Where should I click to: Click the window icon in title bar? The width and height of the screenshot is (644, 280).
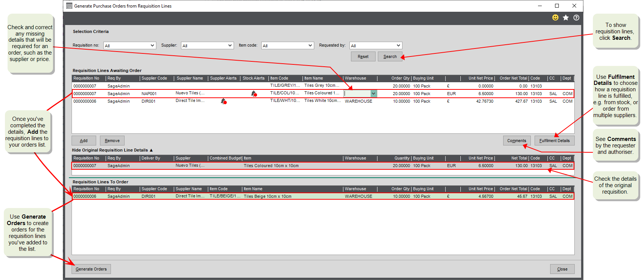69,6
